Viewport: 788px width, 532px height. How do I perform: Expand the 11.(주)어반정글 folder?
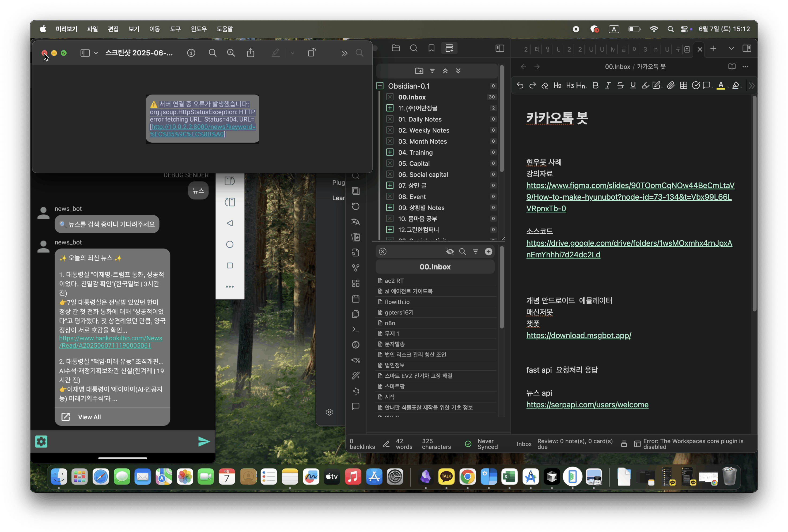click(390, 108)
